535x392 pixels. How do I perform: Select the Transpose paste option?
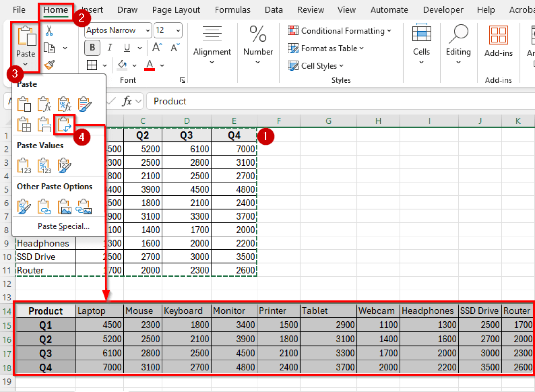64,124
